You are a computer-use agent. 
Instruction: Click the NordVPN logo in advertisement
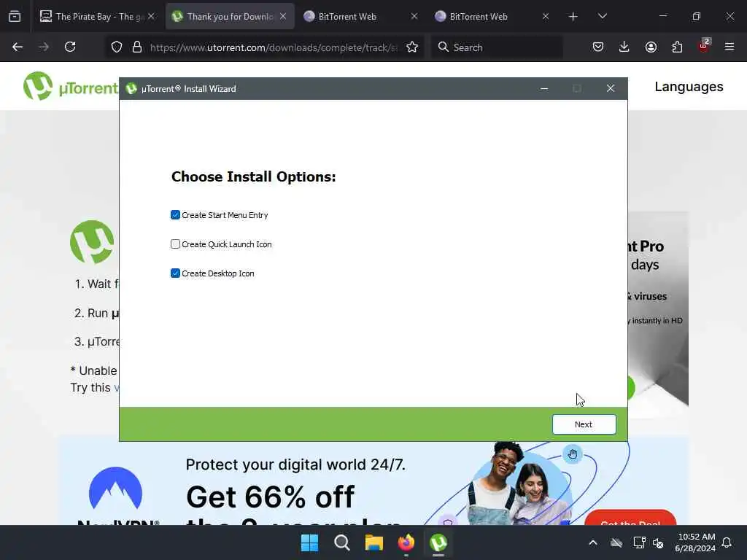click(x=116, y=495)
